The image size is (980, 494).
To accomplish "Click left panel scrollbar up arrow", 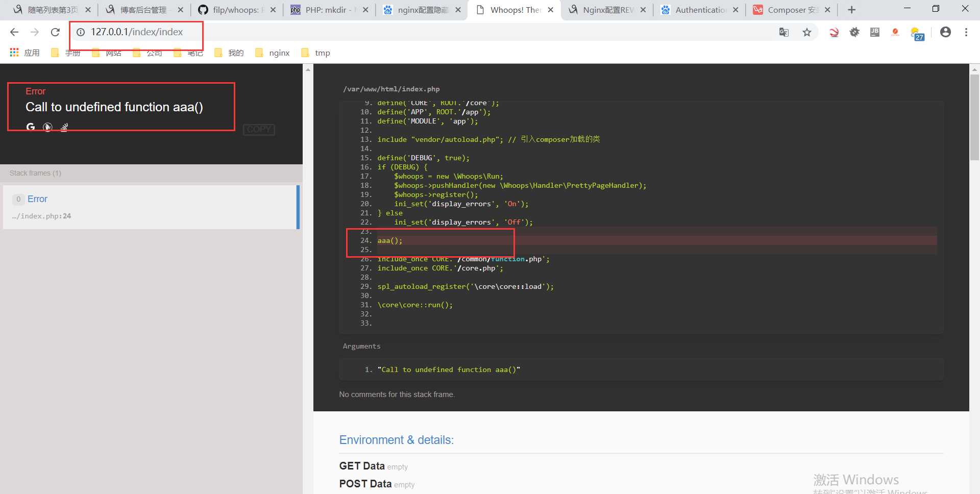I will [308, 69].
